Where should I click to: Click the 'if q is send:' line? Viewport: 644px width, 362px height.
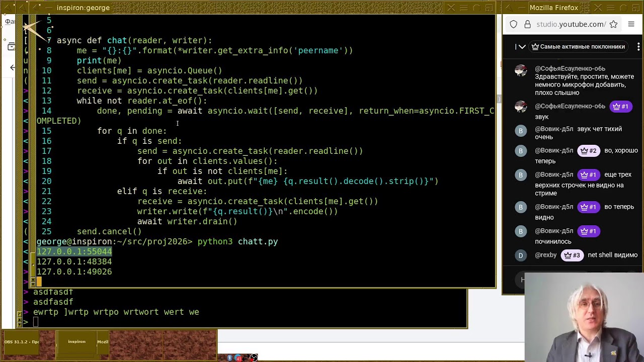149,141
